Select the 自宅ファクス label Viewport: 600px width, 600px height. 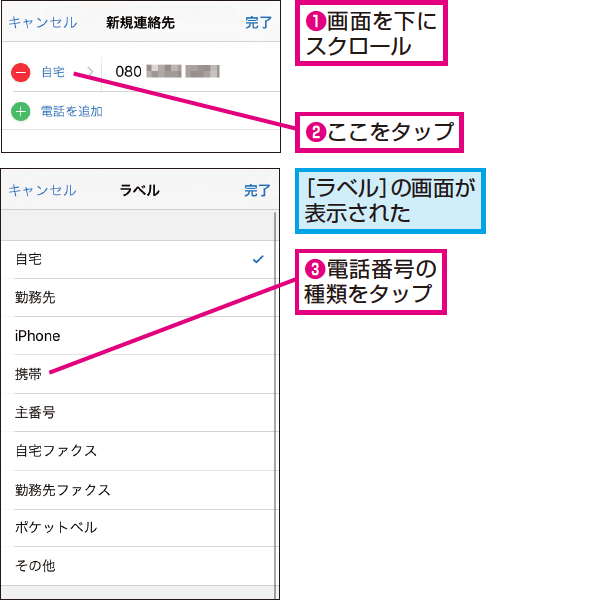click(x=138, y=451)
